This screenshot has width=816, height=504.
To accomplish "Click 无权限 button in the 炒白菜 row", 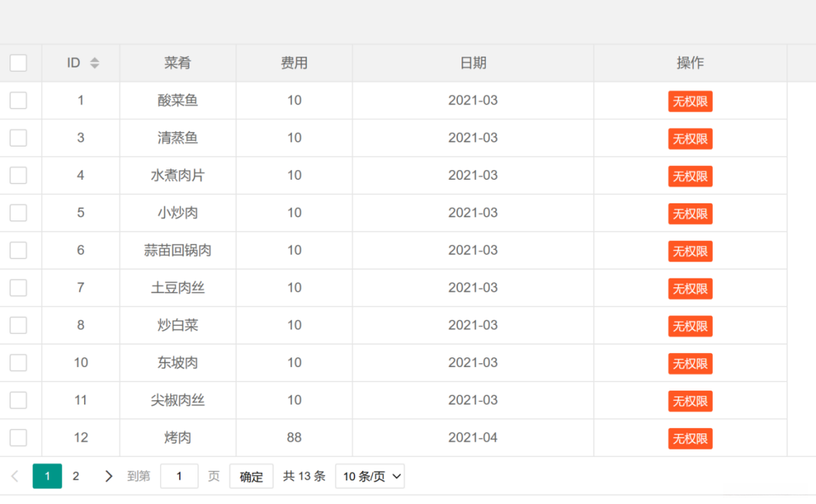I will 690,326.
